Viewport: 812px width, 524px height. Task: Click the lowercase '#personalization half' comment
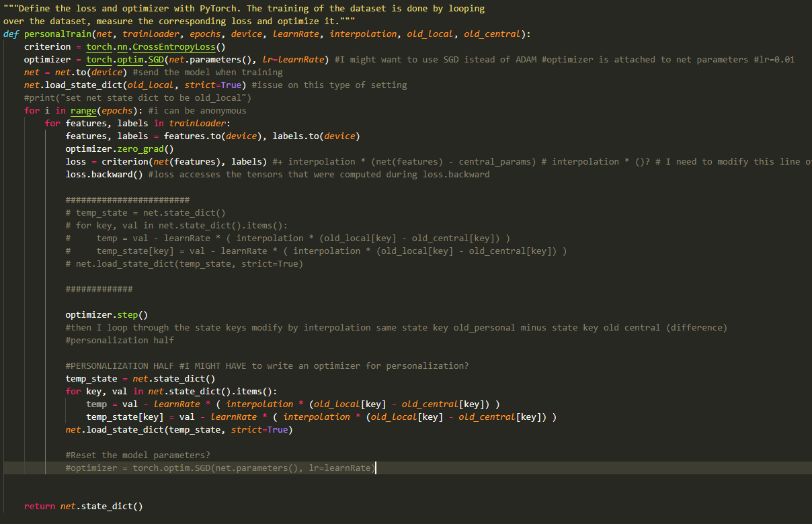120,341
